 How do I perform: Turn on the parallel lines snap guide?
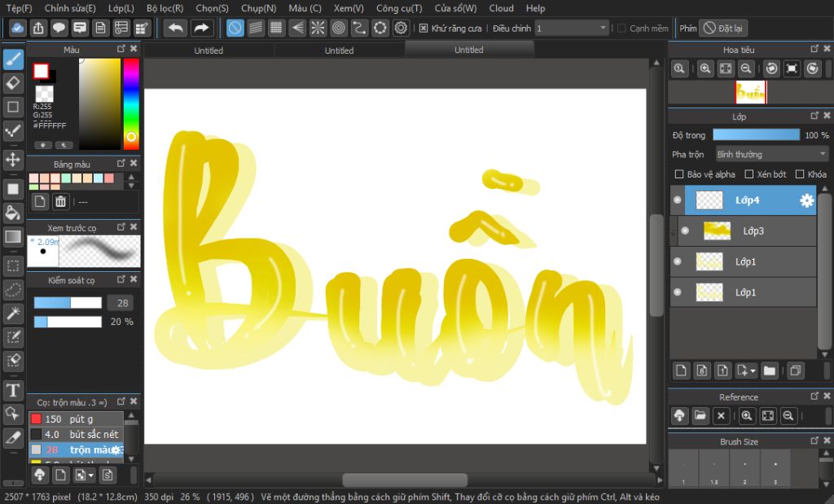[256, 28]
